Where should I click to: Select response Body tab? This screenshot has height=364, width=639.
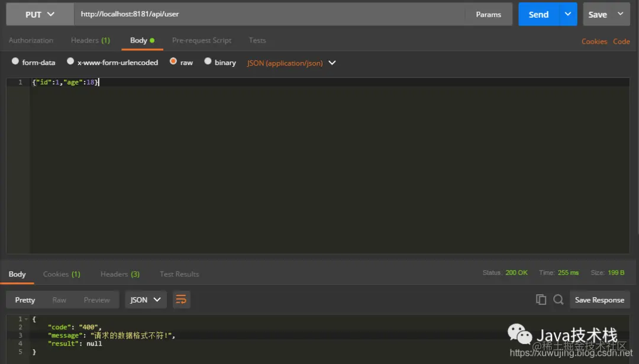click(x=17, y=274)
